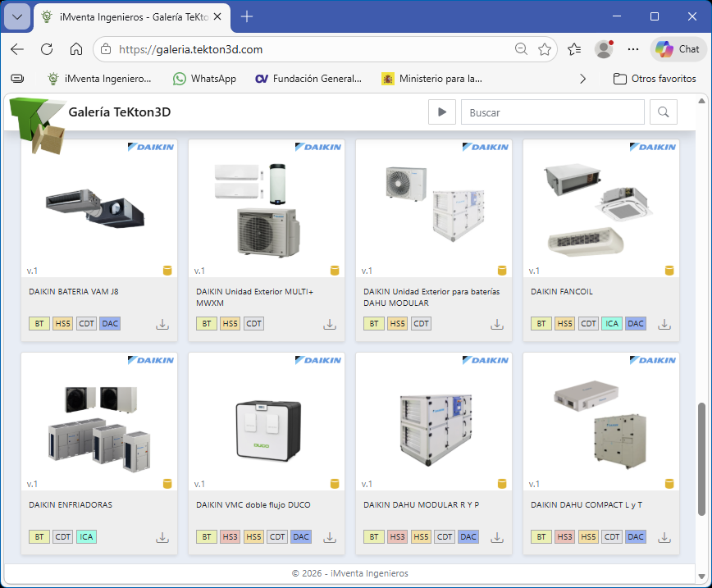Click CDT tag on DAIKIN Unidad Exterior MULTI+

[253, 324]
